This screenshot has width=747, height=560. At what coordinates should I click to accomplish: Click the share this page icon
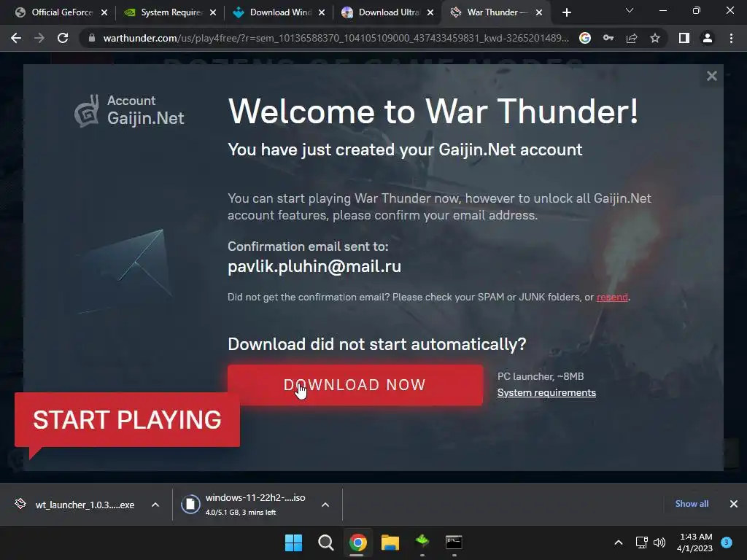click(632, 38)
